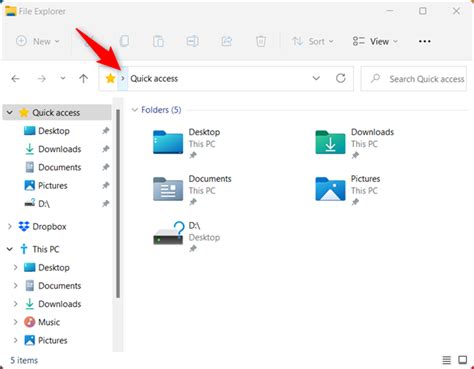Select the Documents folder icon in main pane
This screenshot has height=369, width=474.
point(168,189)
